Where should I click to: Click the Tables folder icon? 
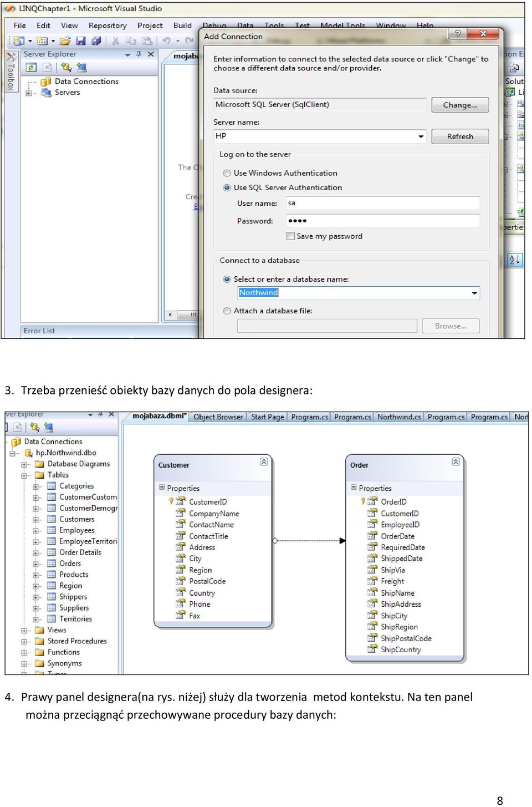click(x=39, y=475)
